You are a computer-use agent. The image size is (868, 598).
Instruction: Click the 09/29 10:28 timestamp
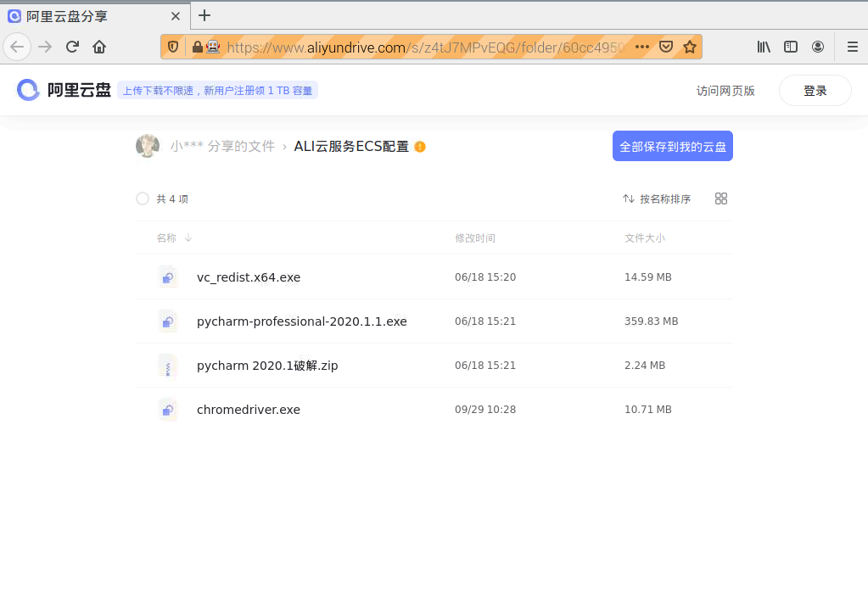(x=485, y=410)
